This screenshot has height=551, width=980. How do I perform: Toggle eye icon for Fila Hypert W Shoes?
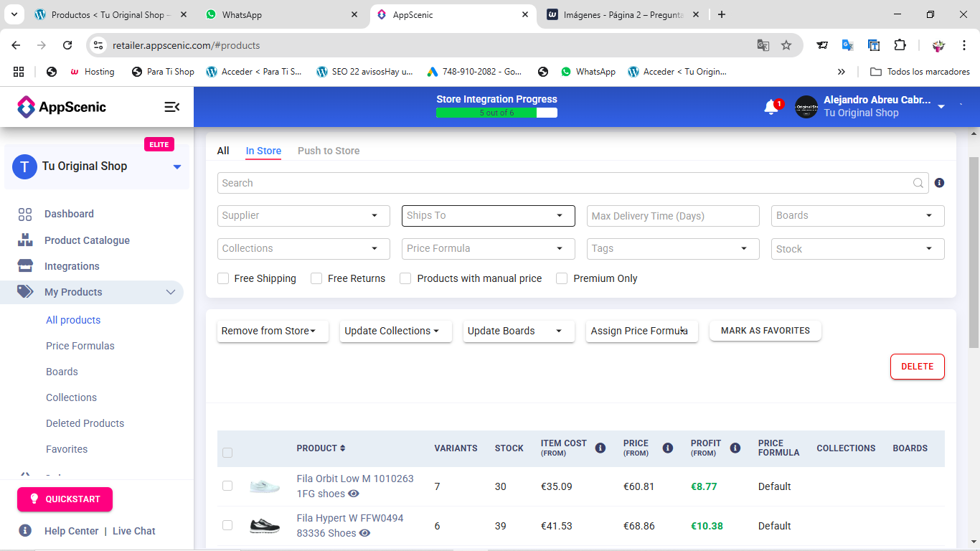[365, 533]
